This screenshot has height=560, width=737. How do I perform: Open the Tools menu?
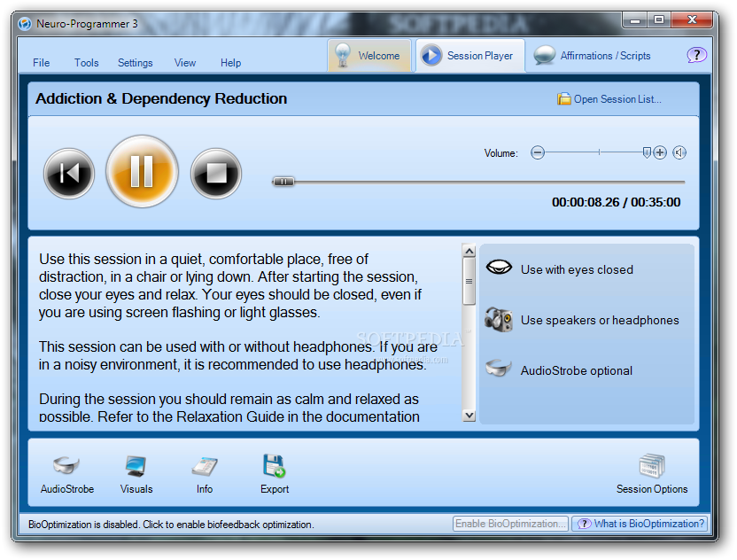click(87, 63)
